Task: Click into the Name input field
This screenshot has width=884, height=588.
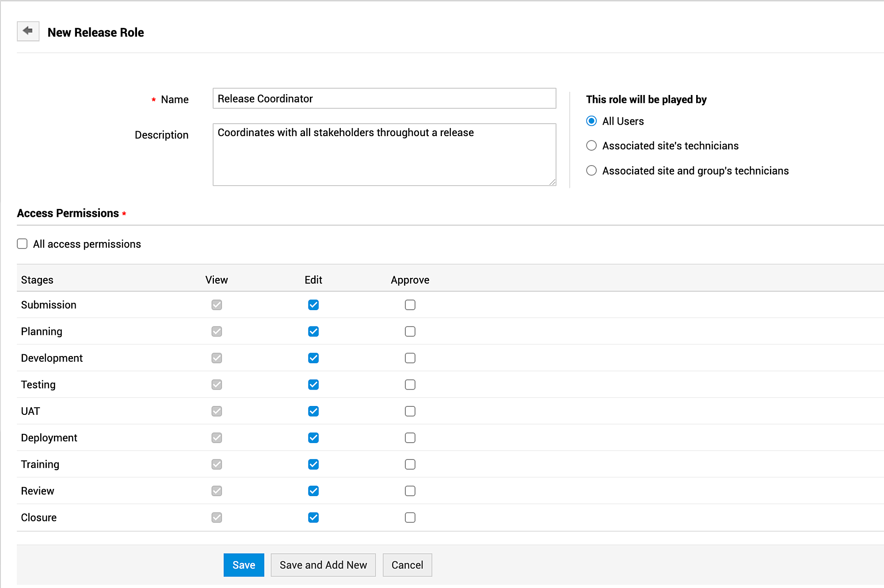Action: (x=384, y=99)
